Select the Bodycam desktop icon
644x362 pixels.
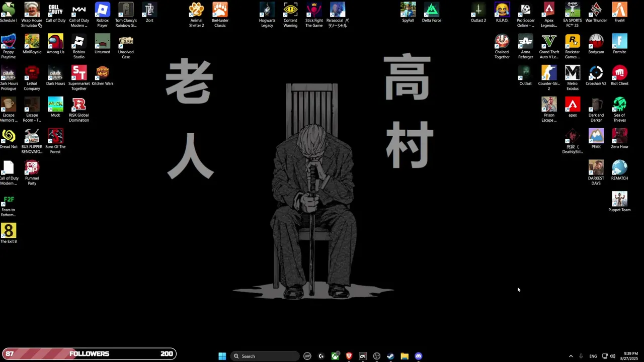click(596, 44)
